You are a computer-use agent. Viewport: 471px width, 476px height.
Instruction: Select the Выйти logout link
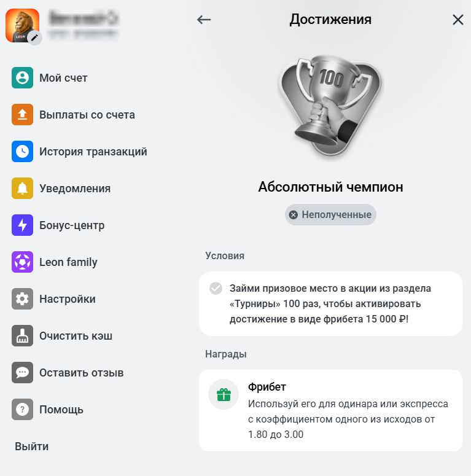tap(31, 447)
